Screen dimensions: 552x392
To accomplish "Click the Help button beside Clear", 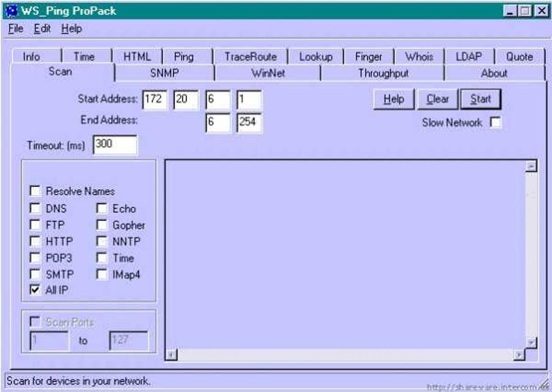I will coord(394,99).
